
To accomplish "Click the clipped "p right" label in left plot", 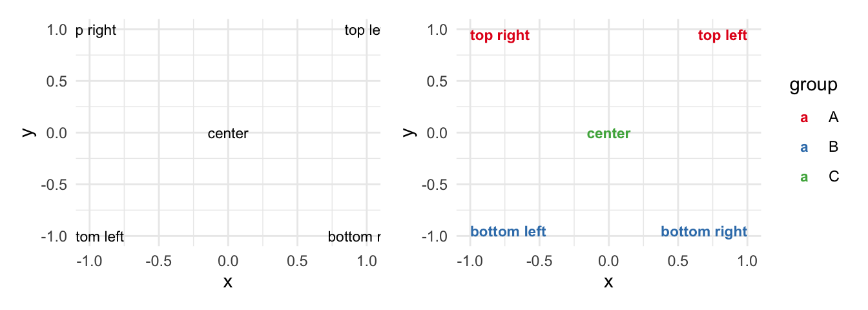I will 96,31.
